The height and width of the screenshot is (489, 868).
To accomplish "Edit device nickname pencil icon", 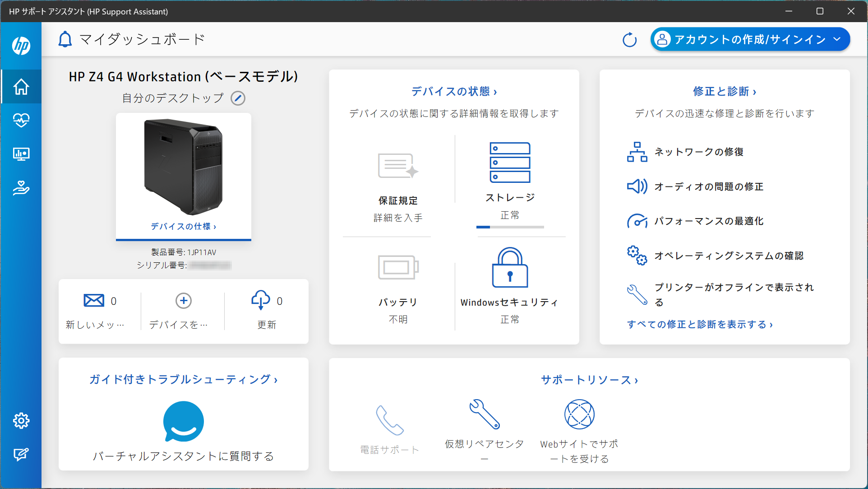I will coord(238,98).
